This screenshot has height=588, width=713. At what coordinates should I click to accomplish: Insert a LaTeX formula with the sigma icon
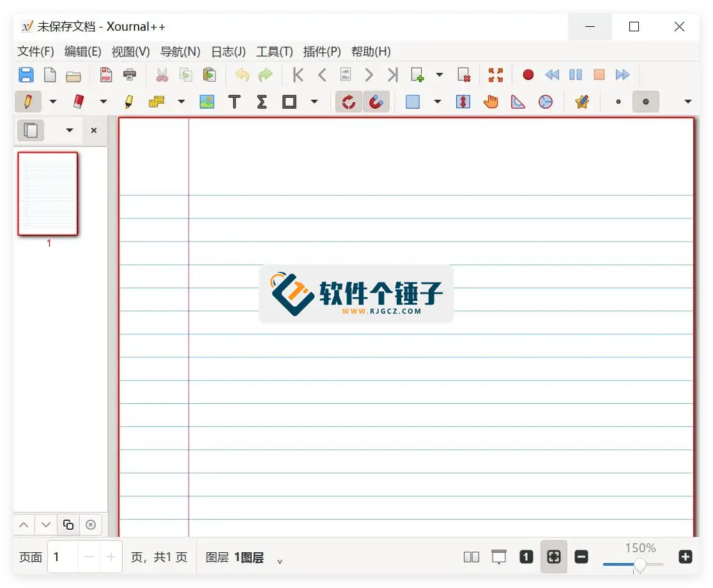pos(262,102)
